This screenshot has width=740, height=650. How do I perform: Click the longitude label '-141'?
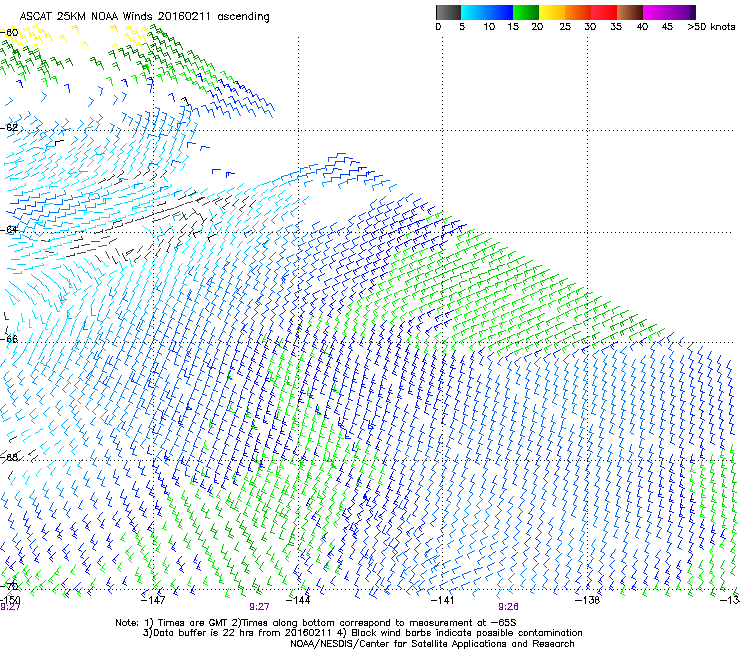(442, 599)
